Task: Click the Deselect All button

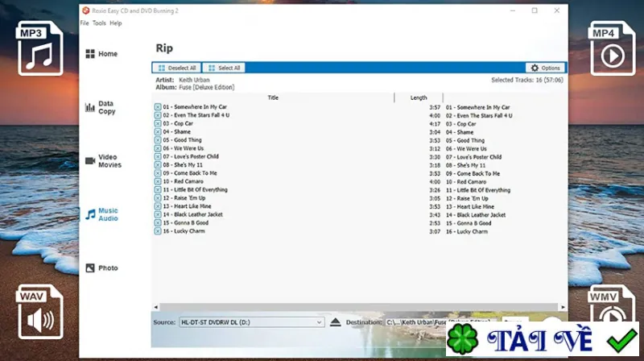Action: [176, 68]
